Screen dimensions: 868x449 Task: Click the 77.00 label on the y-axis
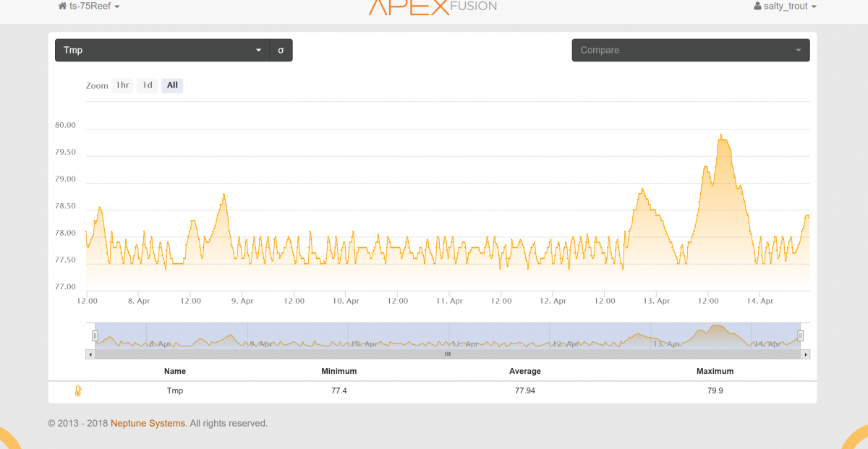point(65,287)
